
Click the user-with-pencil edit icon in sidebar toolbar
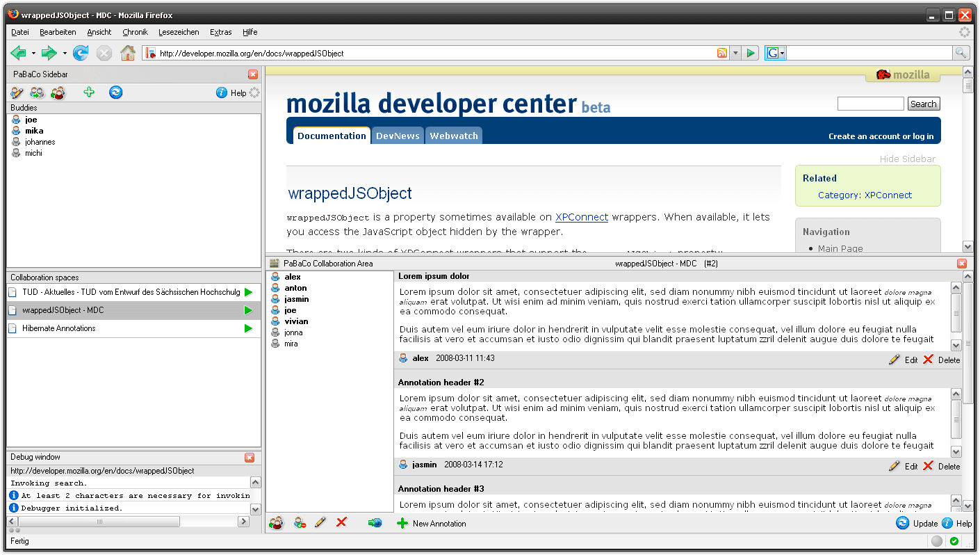17,92
